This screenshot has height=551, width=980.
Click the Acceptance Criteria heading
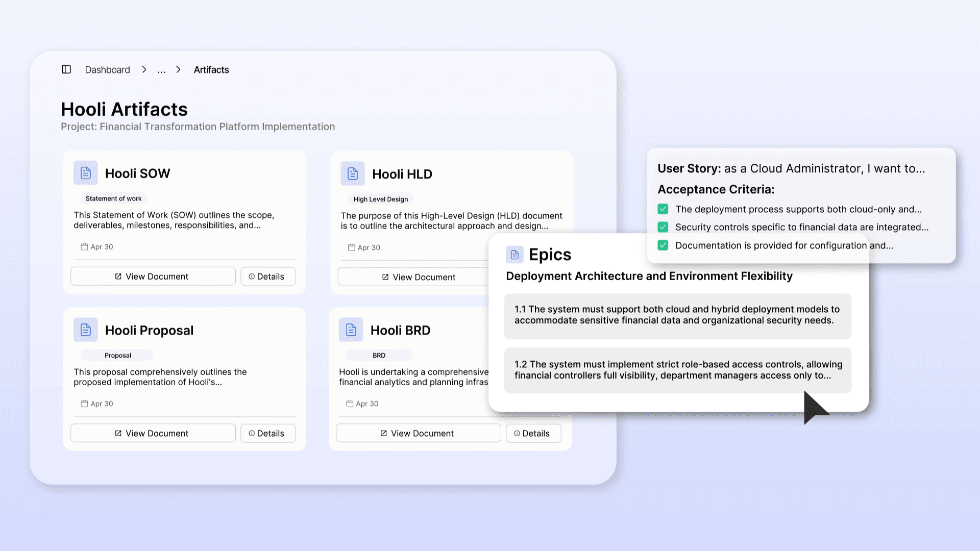[716, 189]
